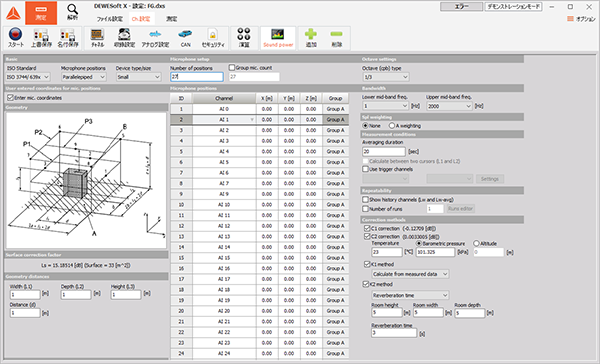Toggle the Number of runs checkbox
The width and height of the screenshot is (600, 364).
coord(365,209)
